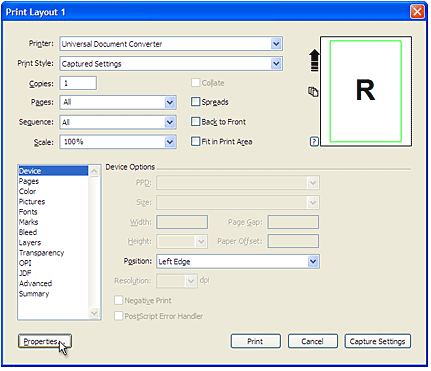Select Device in the options list
This screenshot has width=431, height=371.
click(53, 171)
